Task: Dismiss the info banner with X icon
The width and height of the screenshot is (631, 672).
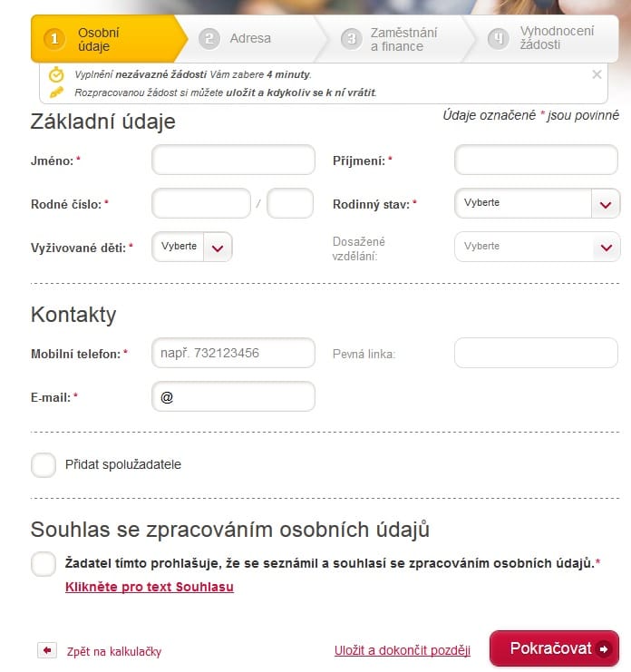Action: [x=597, y=74]
